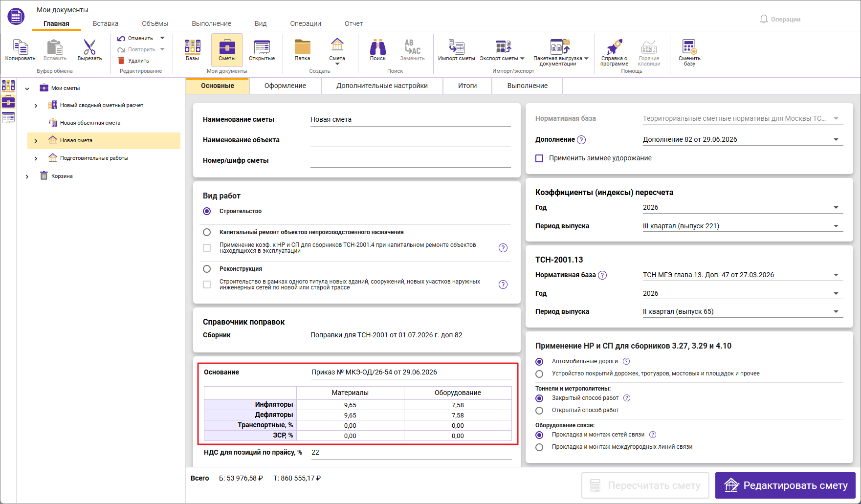The width and height of the screenshot is (861, 504).
Task: Open ТСН МГЭ глава 13 dropdown
Action: [743, 275]
